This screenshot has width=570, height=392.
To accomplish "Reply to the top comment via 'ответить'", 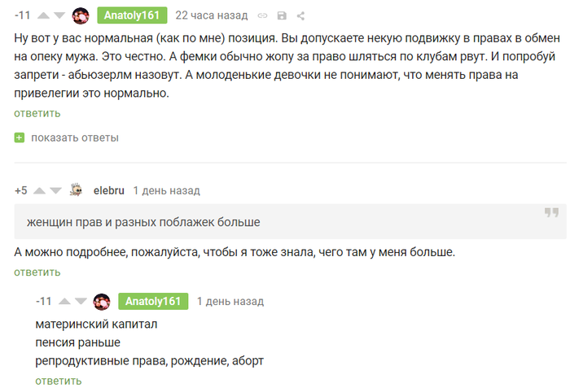I will (37, 113).
